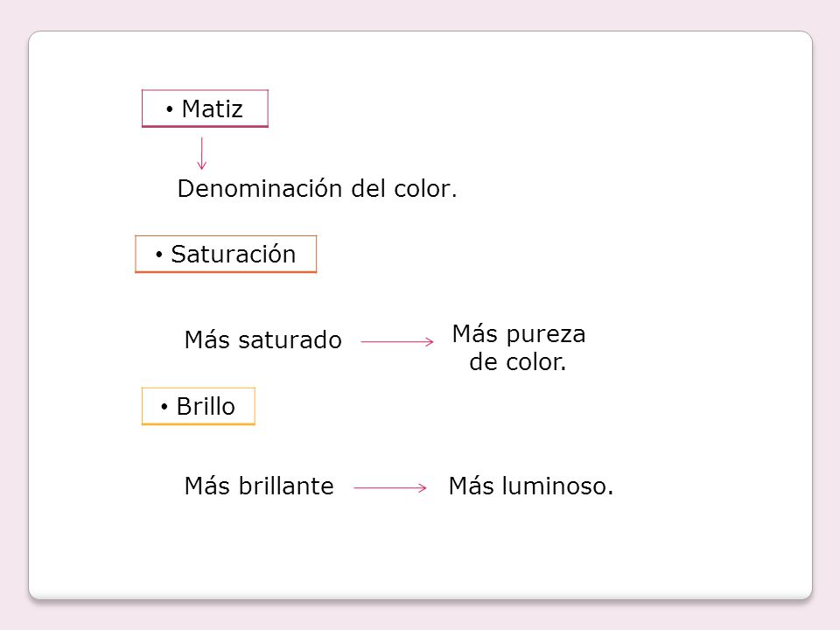Click the Brillo label box

coord(199,406)
